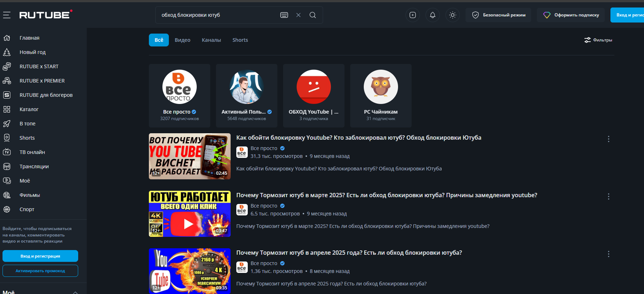Open more options for апреле 2025 video

point(609,254)
